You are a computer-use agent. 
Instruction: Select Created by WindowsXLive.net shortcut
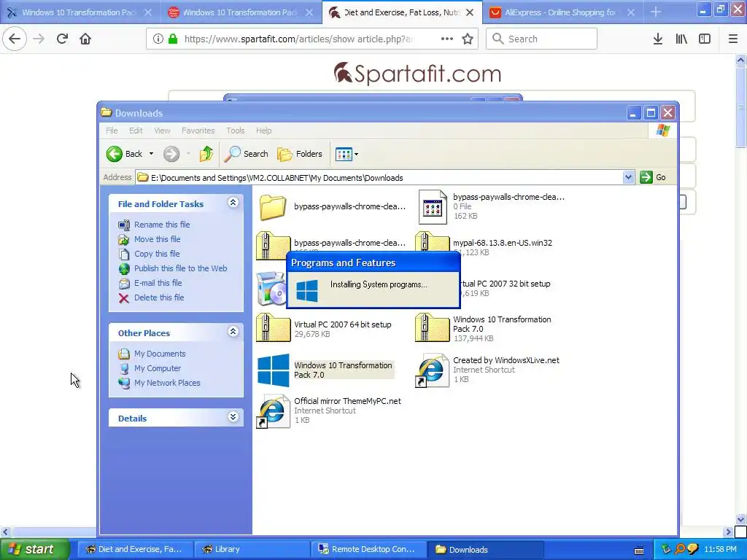tap(488, 370)
